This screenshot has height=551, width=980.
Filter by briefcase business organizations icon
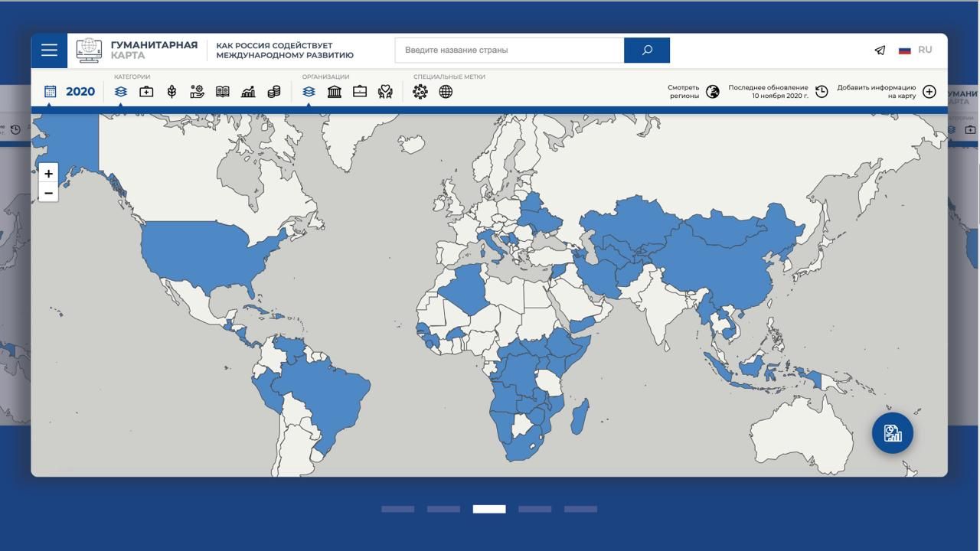[x=360, y=92]
